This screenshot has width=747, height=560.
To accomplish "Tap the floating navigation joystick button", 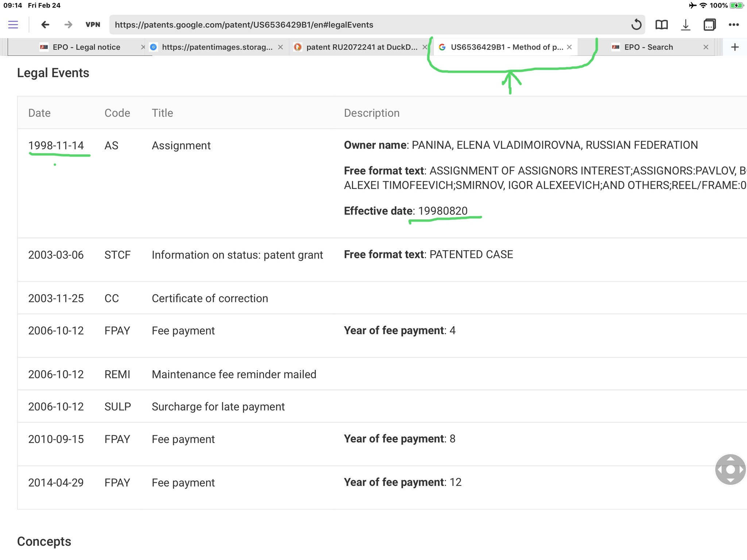I will tap(730, 470).
